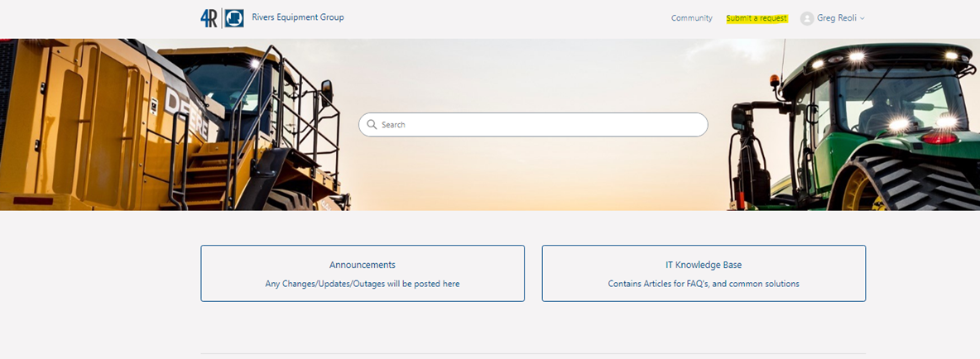This screenshot has height=359, width=980.
Task: Click the square emblem beside the 4R logo
Action: [x=234, y=18]
